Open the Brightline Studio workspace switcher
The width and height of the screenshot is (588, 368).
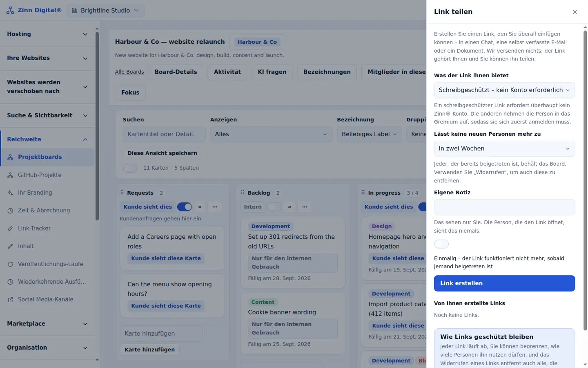coord(105,10)
